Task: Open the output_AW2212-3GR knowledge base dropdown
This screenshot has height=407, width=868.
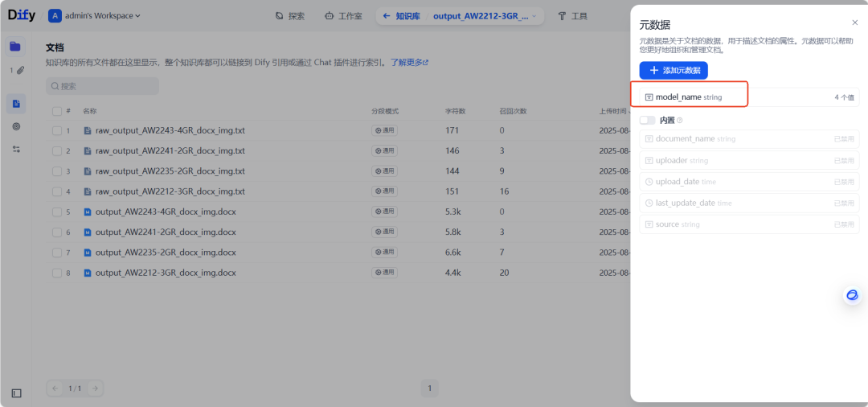Action: point(485,16)
